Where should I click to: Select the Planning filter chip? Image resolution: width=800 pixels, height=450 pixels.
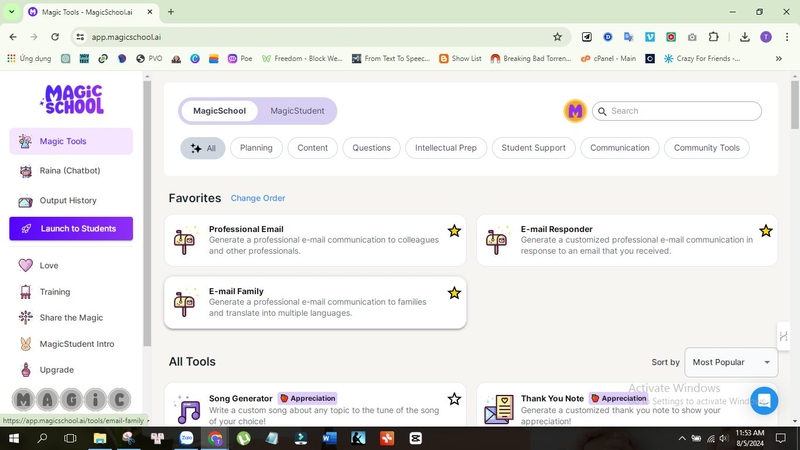pyautogui.click(x=256, y=148)
